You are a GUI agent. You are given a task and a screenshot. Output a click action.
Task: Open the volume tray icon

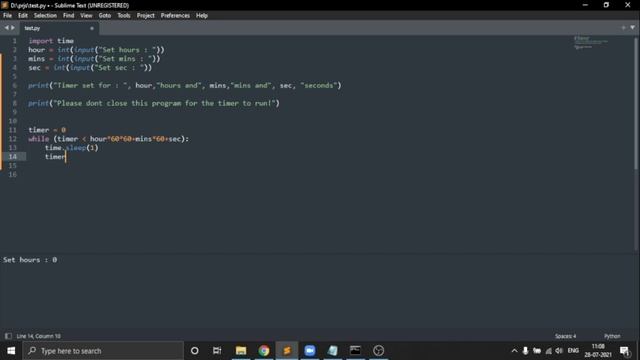coord(559,351)
